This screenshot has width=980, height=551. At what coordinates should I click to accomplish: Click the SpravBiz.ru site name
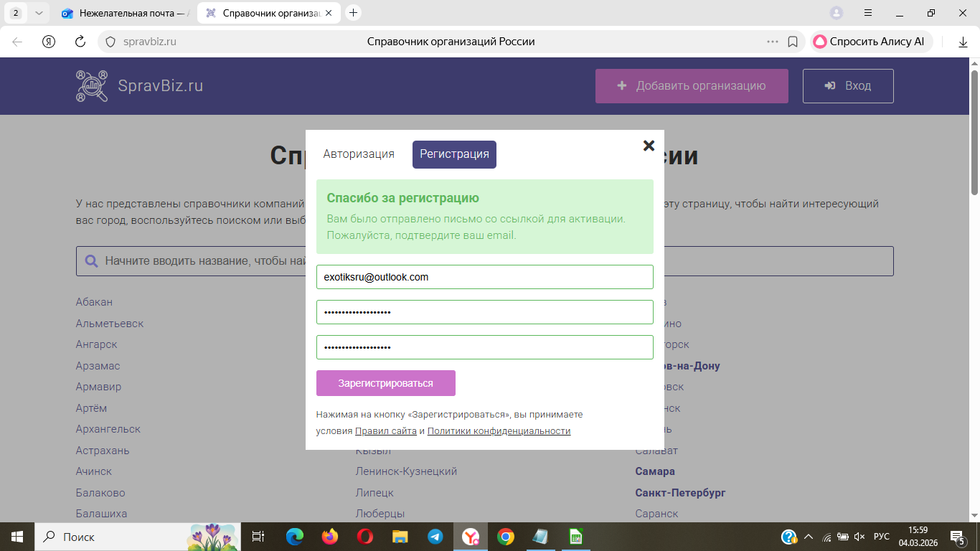(161, 86)
